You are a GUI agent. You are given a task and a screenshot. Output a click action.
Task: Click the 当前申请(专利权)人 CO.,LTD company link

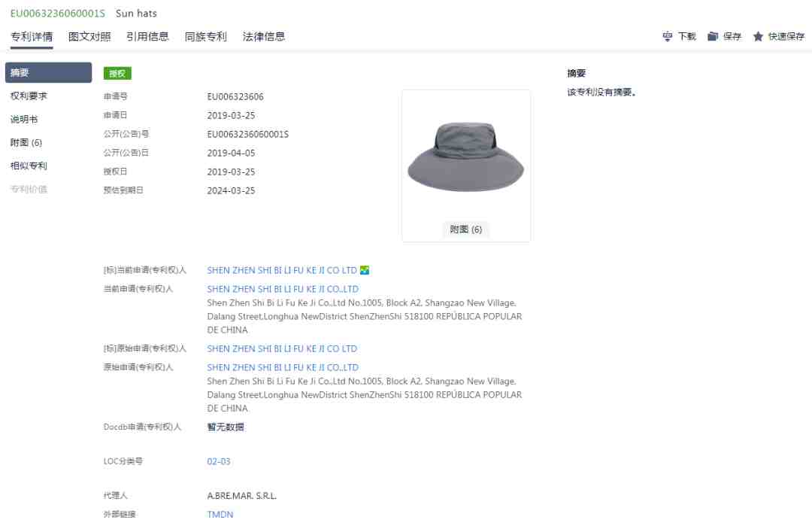pyautogui.click(x=283, y=289)
